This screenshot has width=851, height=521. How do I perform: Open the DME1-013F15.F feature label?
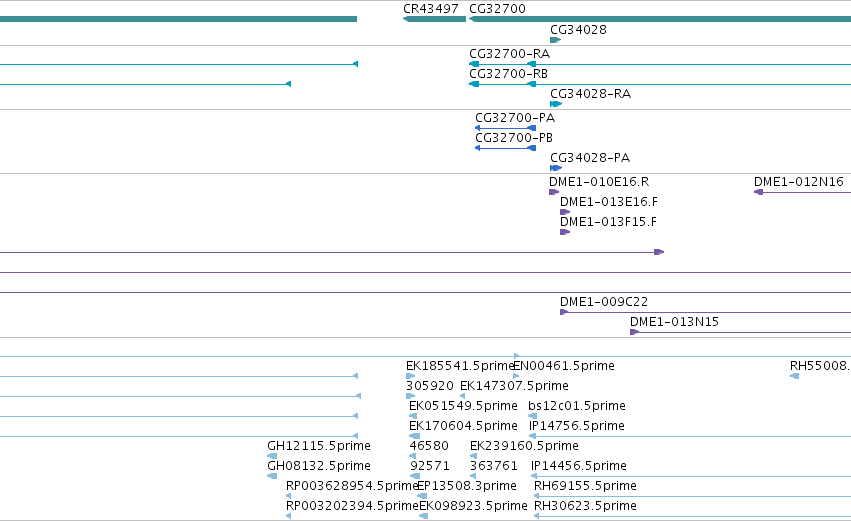608,222
